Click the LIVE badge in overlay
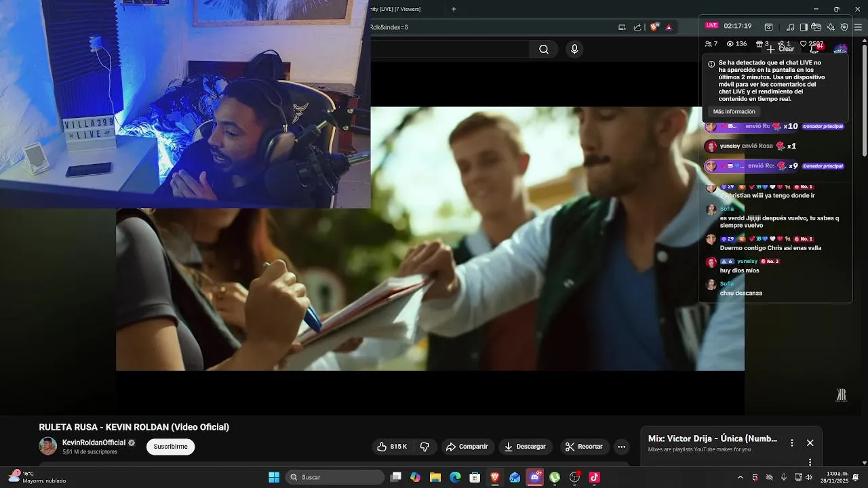Viewport: 868px width, 488px height. (711, 25)
